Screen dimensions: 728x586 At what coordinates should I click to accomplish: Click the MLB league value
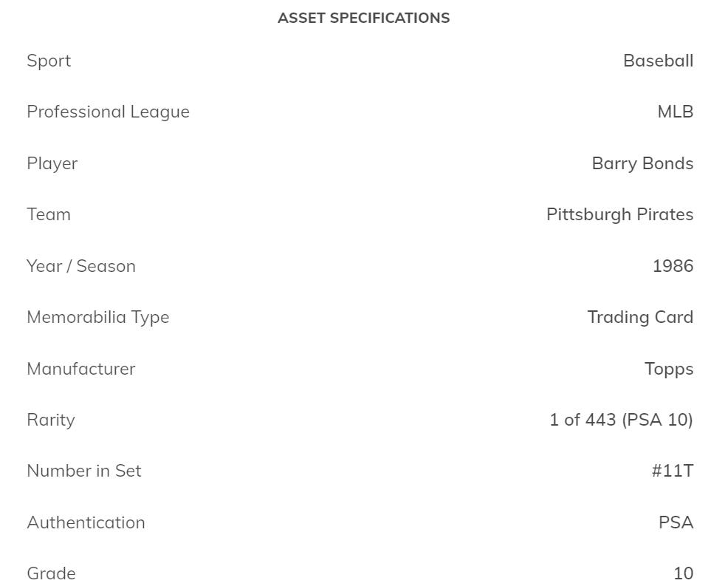[675, 112]
